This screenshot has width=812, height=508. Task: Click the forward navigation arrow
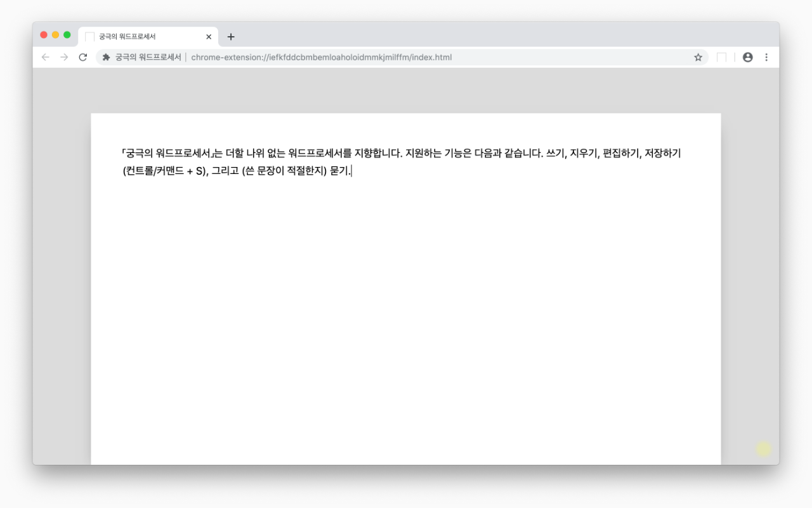(x=64, y=57)
